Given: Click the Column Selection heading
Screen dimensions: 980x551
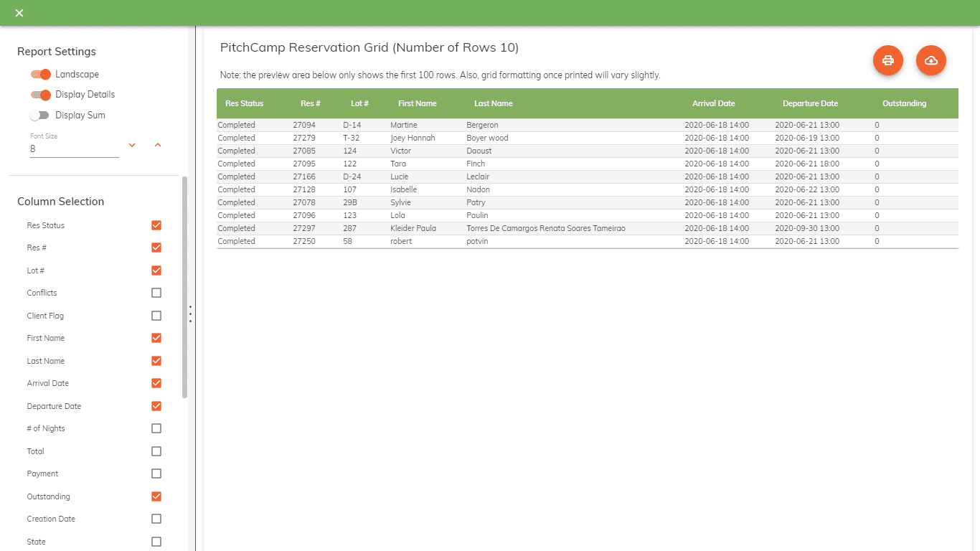Looking at the screenshot, I should pyautogui.click(x=61, y=202).
